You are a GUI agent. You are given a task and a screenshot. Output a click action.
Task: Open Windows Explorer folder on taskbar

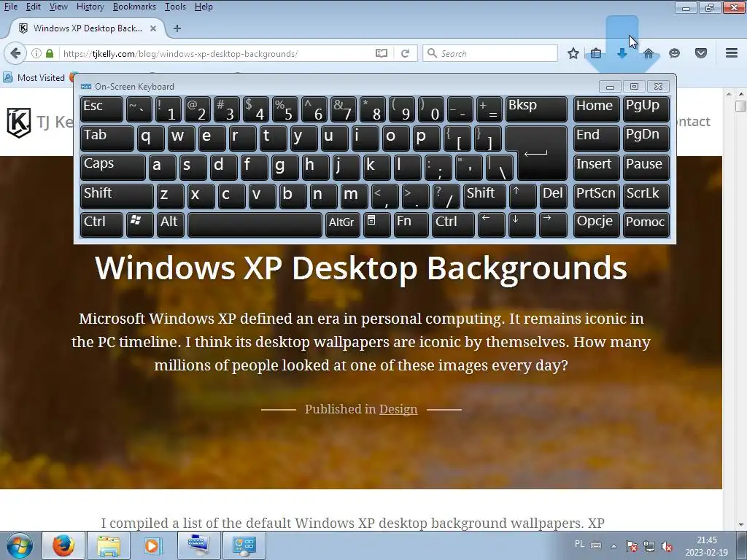tap(109, 545)
